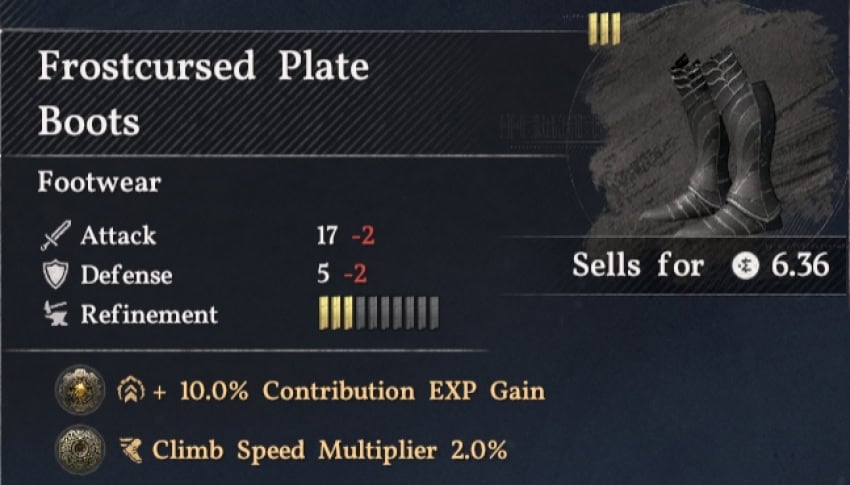Screen dimensions: 850x485
Task: Click the Frostcursed Plate Boots title
Action: [x=203, y=94]
